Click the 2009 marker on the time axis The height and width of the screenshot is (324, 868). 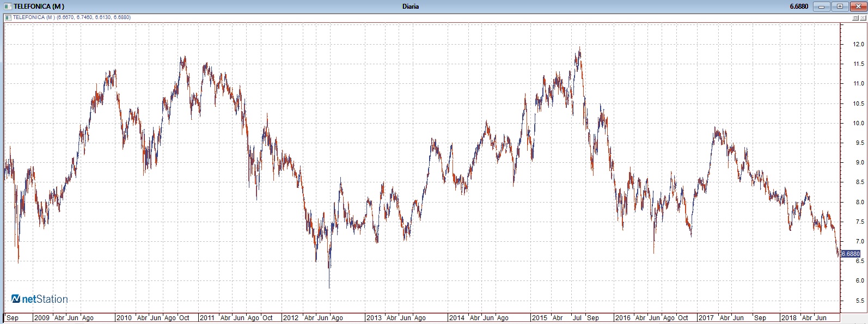click(42, 318)
